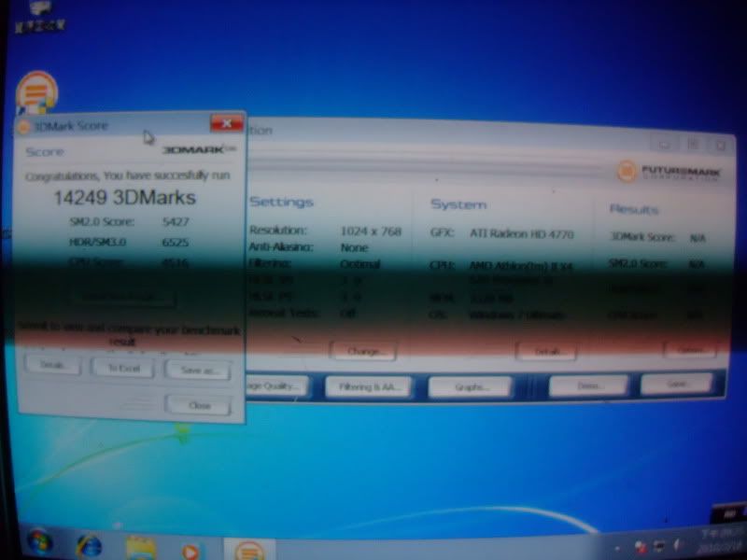Click the Demo... button
This screenshot has height=560, width=747.
588,385
